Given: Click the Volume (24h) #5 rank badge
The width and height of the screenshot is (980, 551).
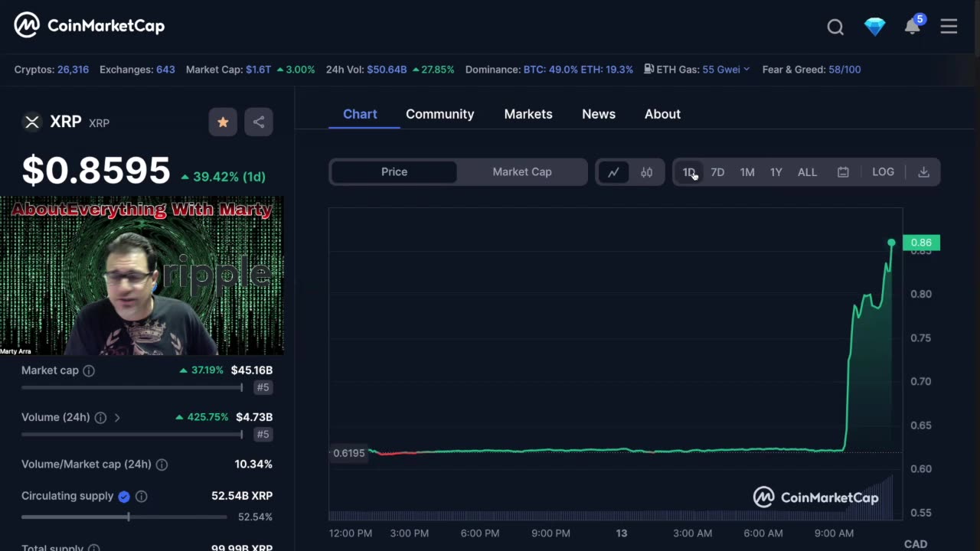Looking at the screenshot, I should coord(263,435).
